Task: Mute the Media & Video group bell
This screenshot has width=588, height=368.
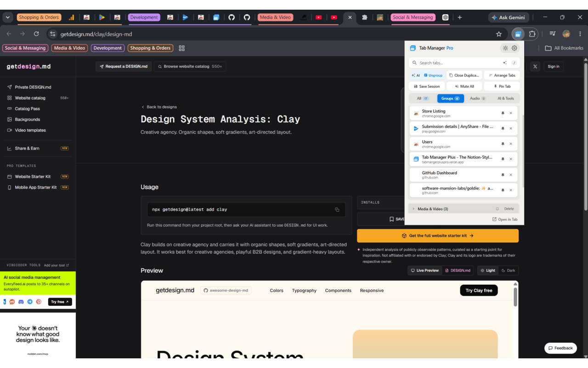Action: click(497, 209)
